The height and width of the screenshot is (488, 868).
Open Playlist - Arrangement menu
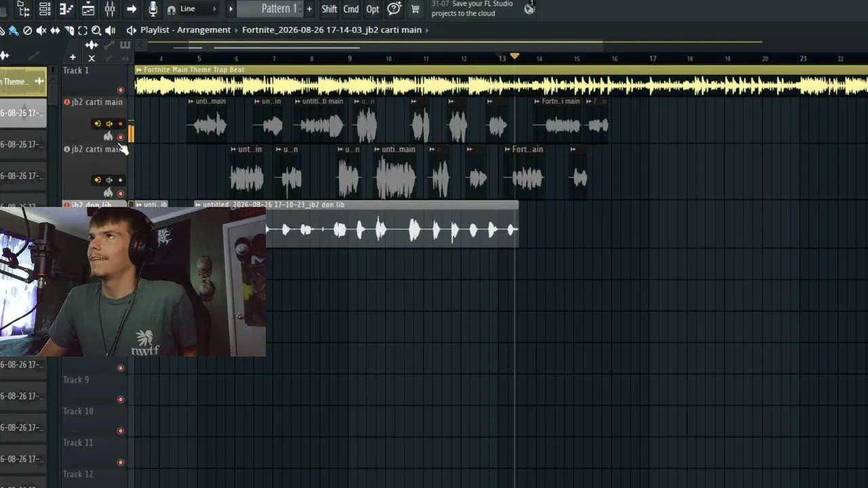(x=185, y=30)
